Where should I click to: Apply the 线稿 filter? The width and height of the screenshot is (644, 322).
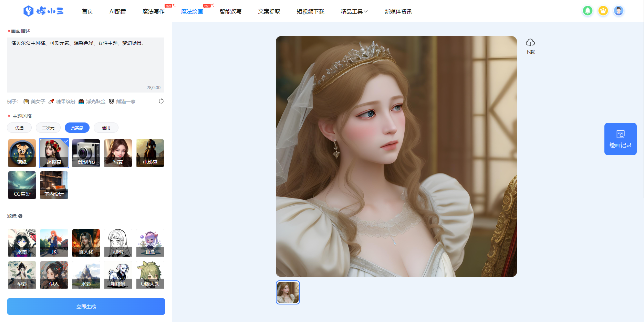(118, 243)
